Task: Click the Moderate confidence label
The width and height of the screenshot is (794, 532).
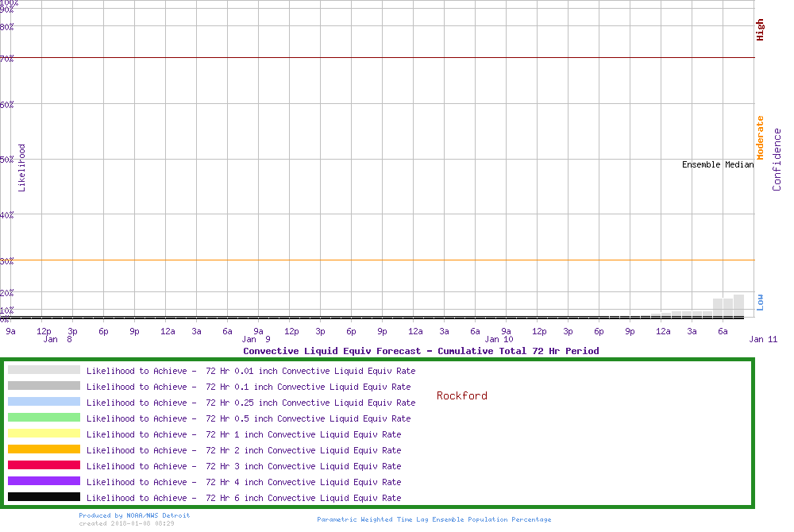Action: [760, 137]
